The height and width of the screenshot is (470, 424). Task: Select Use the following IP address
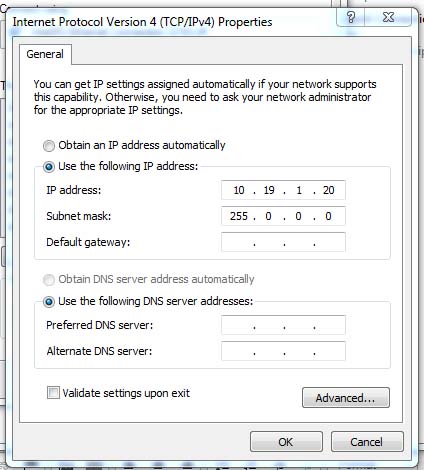point(49,167)
